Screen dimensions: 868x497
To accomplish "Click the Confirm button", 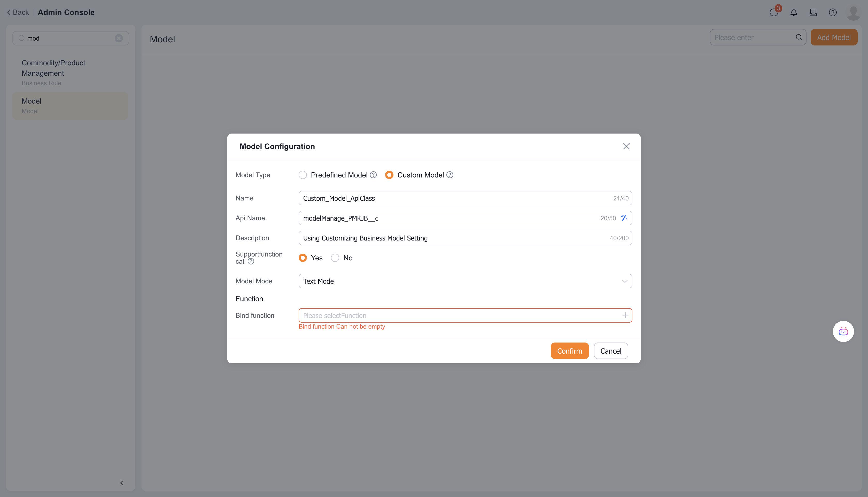I will click(x=569, y=351).
